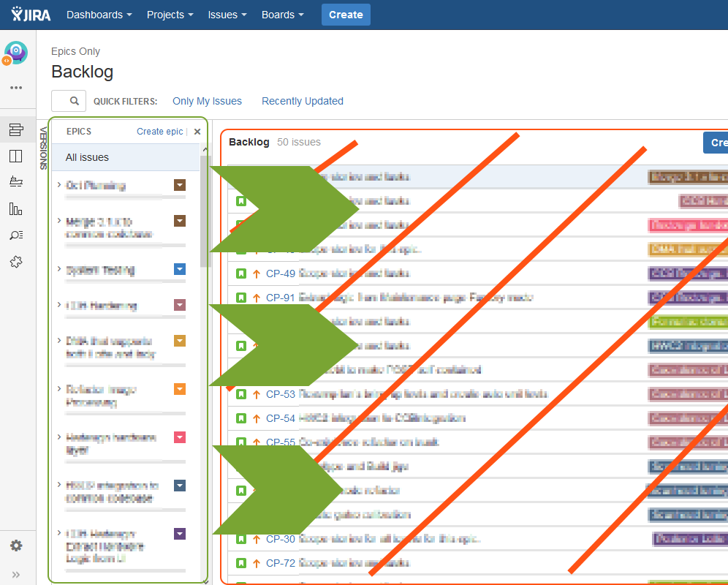The height and width of the screenshot is (585, 728).
Task: Open the project avatar icon in sidebar
Action: (x=16, y=53)
